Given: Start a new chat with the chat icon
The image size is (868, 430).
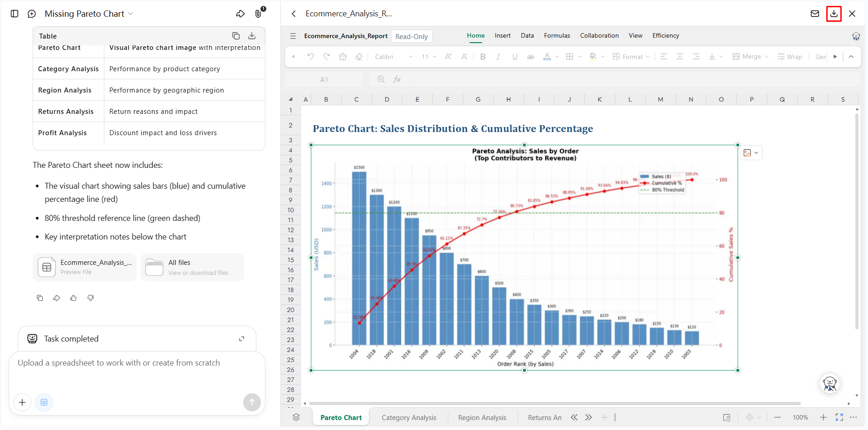Looking at the screenshot, I should pyautogui.click(x=32, y=14).
